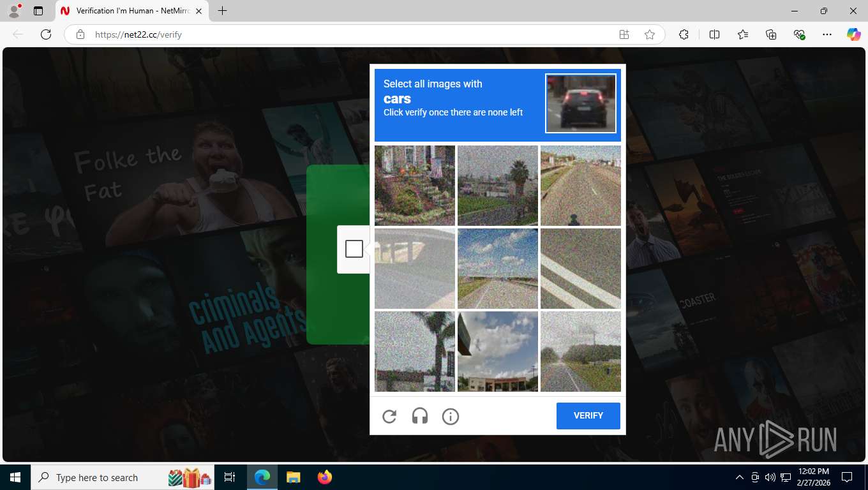Click "Click verify once there are none left" text
The height and width of the screenshot is (490, 868).
(453, 112)
